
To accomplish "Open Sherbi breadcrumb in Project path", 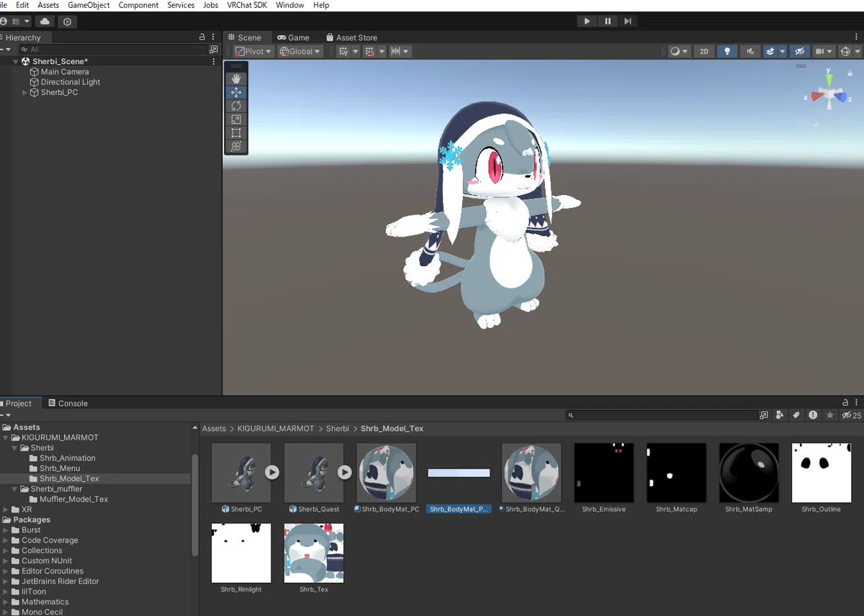I will click(337, 428).
